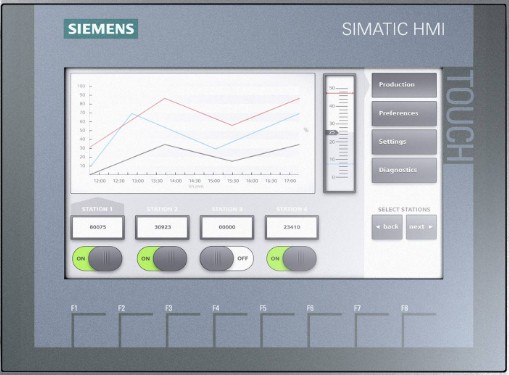The height and width of the screenshot is (375, 509).
Task: Open the Production menu
Action: pyautogui.click(x=404, y=85)
